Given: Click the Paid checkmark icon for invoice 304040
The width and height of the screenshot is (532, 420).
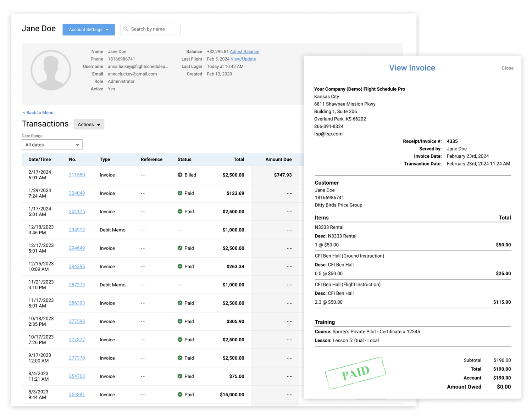Looking at the screenshot, I should pos(180,193).
